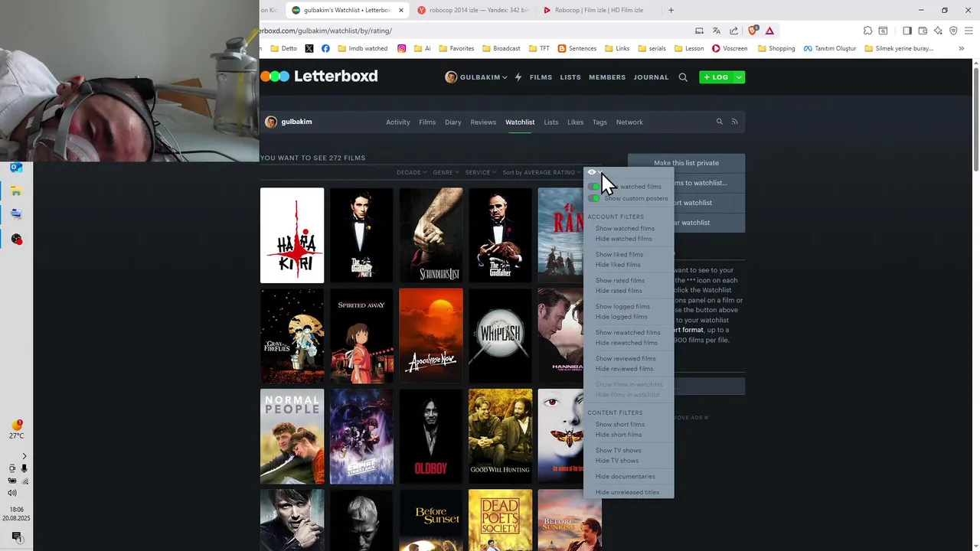The image size is (980, 551).
Task: Click the eye visibility filter icon
Action: tap(591, 172)
